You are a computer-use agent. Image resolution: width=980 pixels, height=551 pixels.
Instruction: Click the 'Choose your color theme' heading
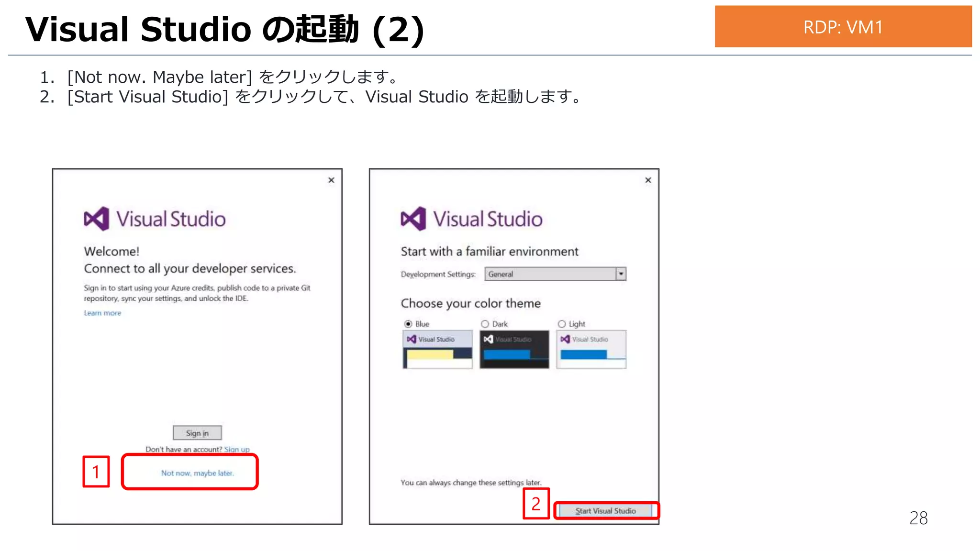(471, 303)
